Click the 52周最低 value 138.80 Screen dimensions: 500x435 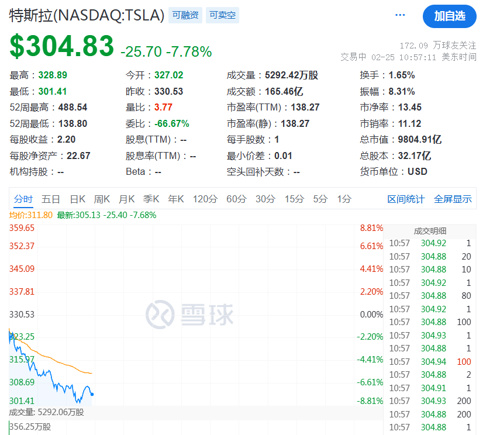(73, 124)
